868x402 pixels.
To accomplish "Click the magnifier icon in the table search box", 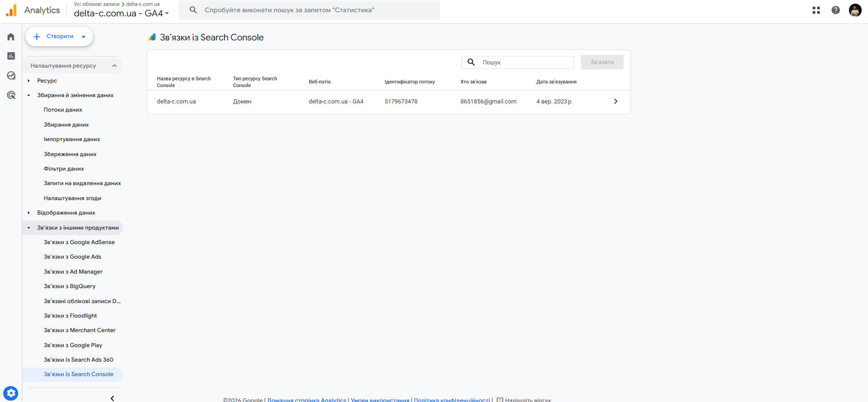I will (471, 62).
